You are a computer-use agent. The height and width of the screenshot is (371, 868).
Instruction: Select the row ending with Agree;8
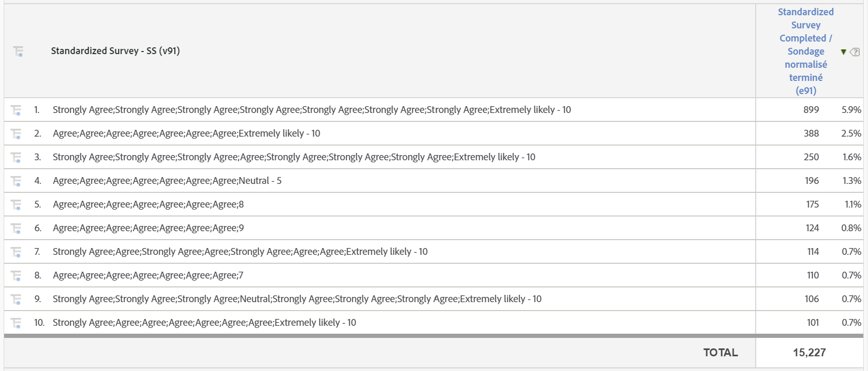(148, 204)
